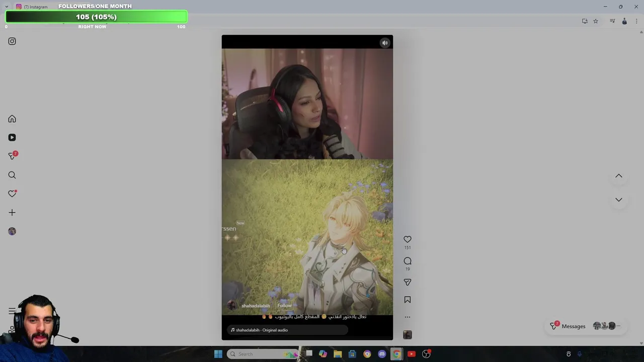
Task: Click the Instagram logo in sidebar
Action: 12,41
